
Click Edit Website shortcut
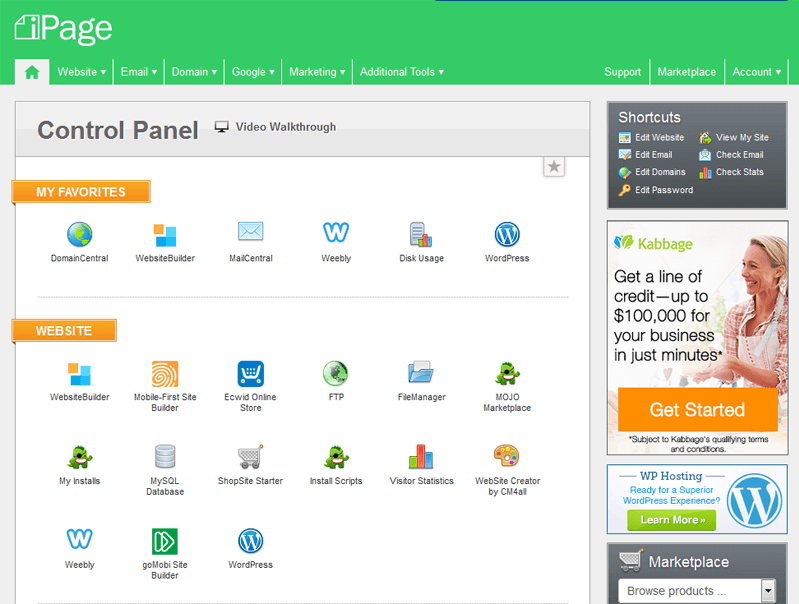pyautogui.click(x=651, y=138)
